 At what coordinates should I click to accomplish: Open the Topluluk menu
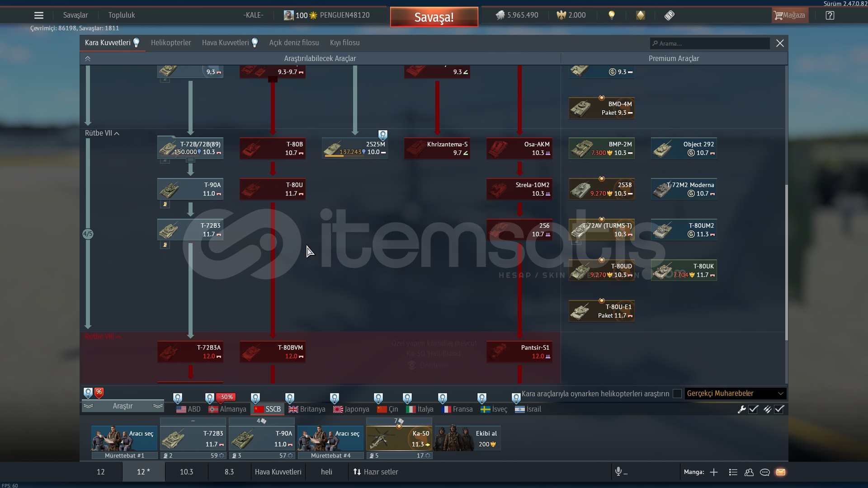coord(122,15)
